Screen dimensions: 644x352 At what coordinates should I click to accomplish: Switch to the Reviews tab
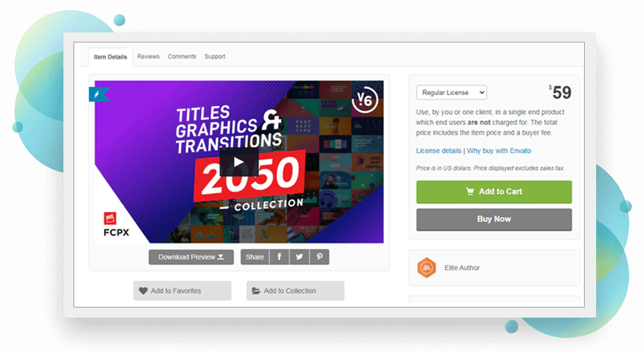[x=148, y=56]
